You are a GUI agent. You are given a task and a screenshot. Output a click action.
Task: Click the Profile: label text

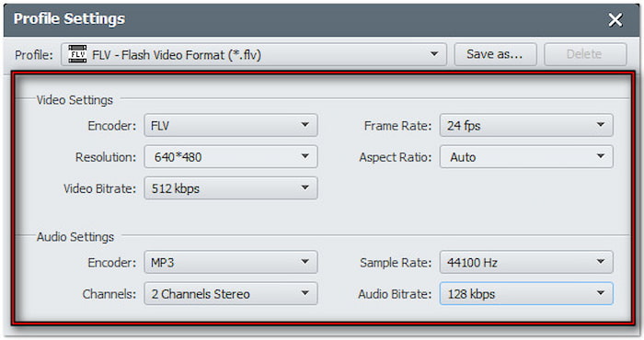34,54
